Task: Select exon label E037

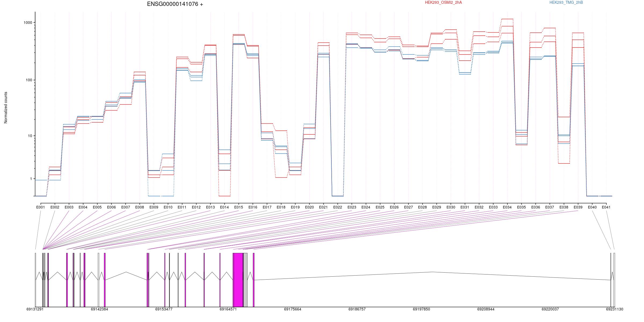Action: coord(550,207)
